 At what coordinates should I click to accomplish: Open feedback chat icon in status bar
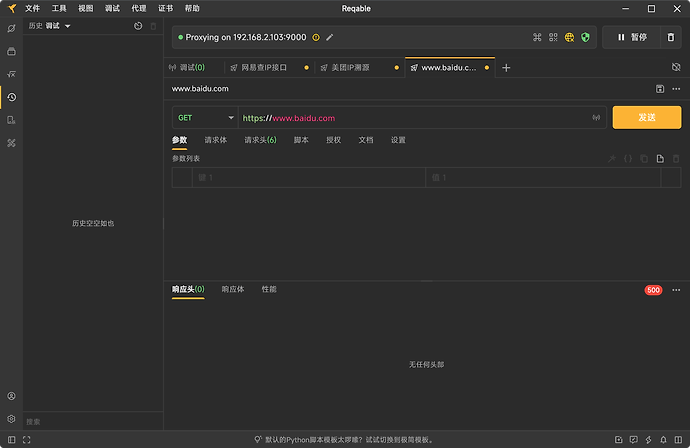pyautogui.click(x=633, y=440)
